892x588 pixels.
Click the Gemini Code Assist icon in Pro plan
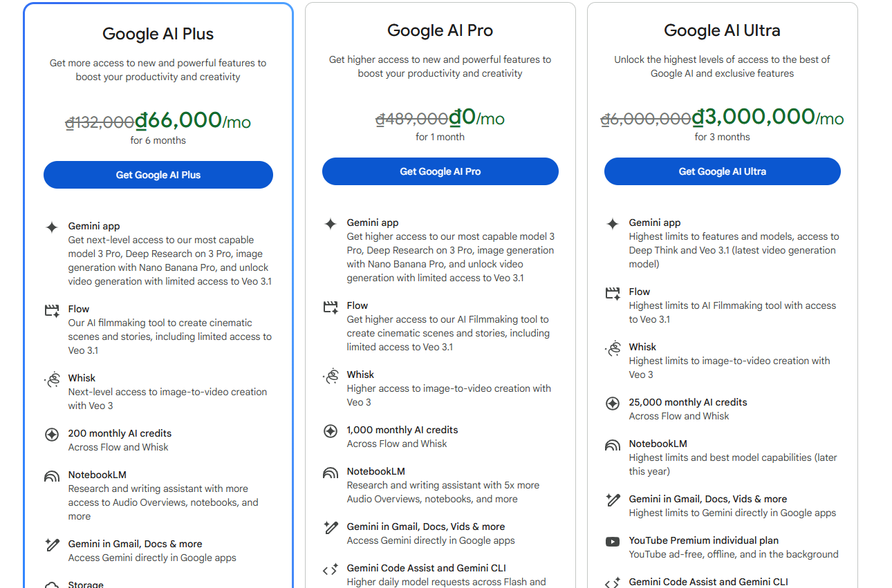pos(331,569)
